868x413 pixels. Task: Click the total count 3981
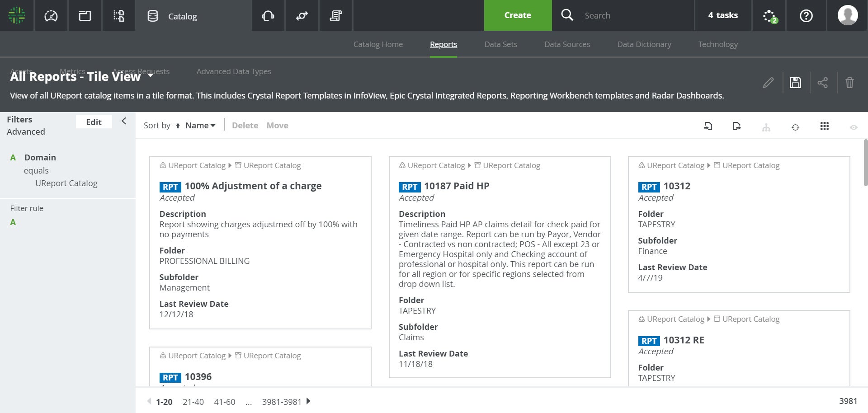coord(848,401)
